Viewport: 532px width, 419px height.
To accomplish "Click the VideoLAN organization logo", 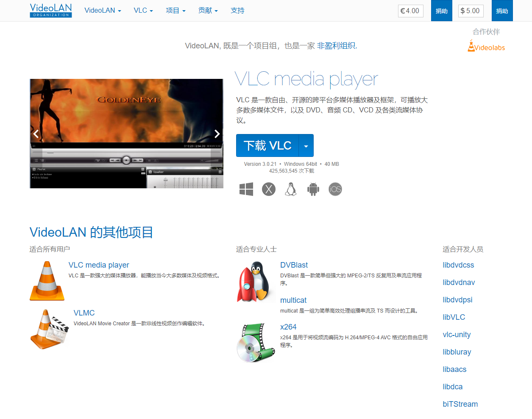I will [x=51, y=11].
